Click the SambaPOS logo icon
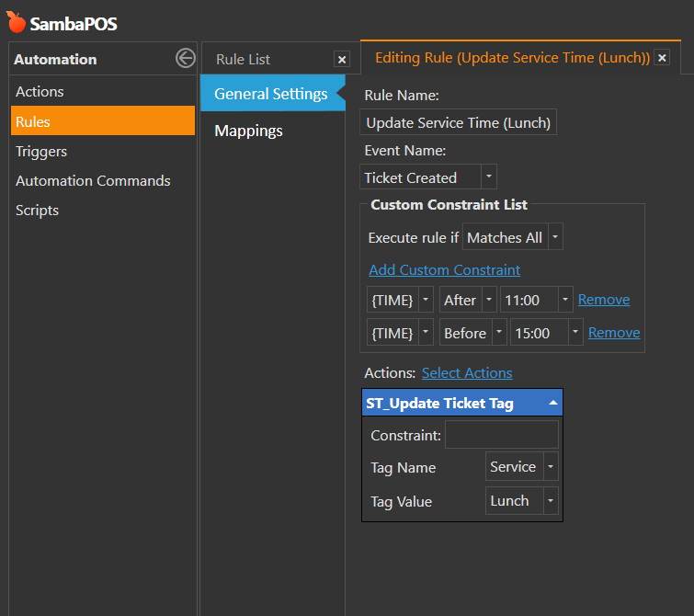The width and height of the screenshot is (694, 616). click(16, 22)
